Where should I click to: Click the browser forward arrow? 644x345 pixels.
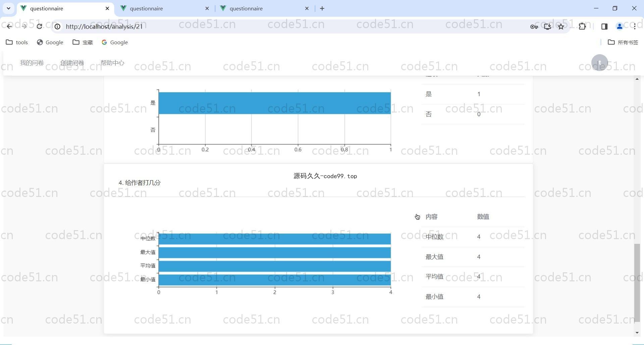[x=24, y=26]
